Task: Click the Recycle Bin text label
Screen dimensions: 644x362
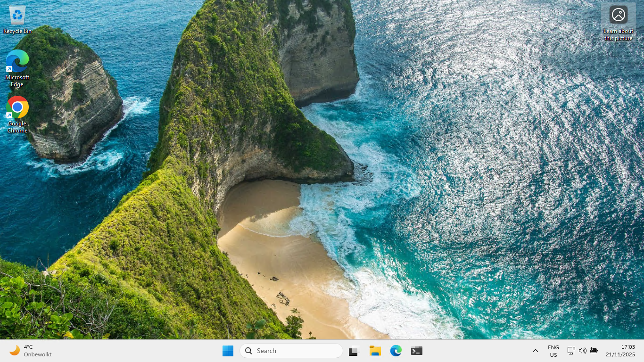Action: [17, 31]
